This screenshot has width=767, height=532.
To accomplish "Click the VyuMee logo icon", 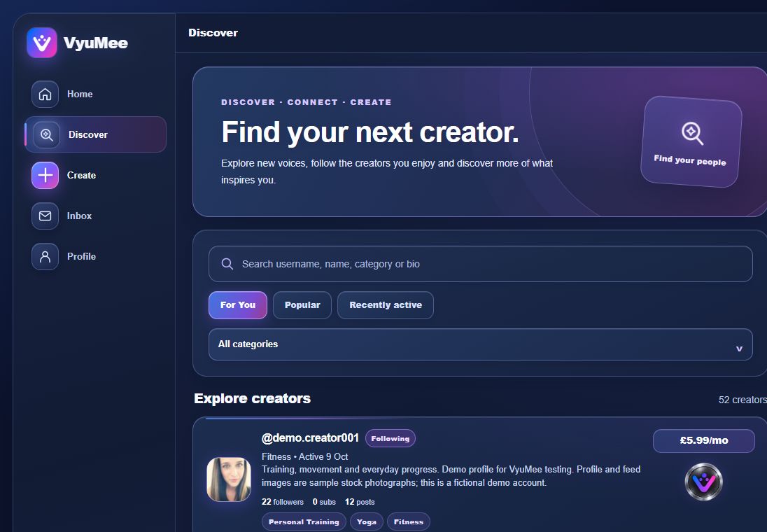I will pyautogui.click(x=41, y=43).
